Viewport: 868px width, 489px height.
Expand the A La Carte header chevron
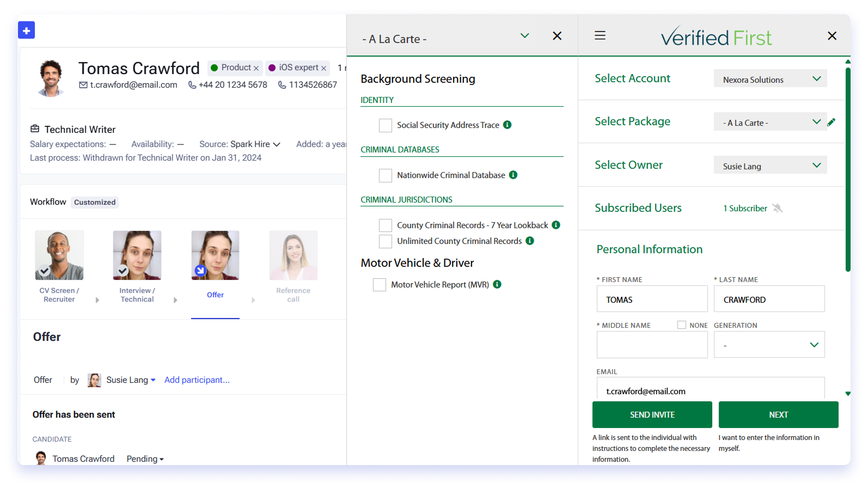pos(525,36)
